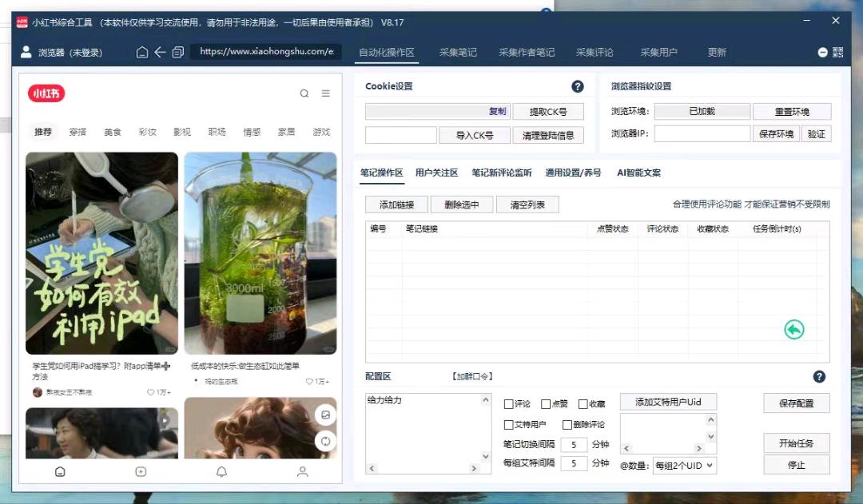This screenshot has height=504, width=863.
Task: Click the QR code icon in top bar
Action: [837, 52]
